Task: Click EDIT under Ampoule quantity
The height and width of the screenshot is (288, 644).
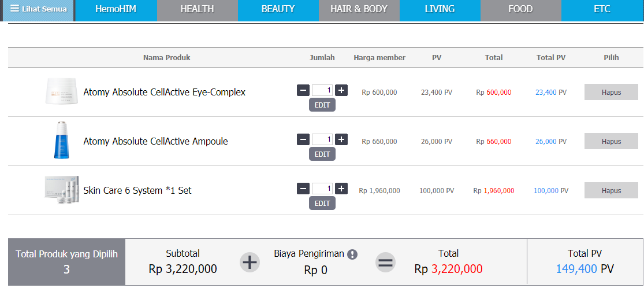Action: [x=322, y=154]
